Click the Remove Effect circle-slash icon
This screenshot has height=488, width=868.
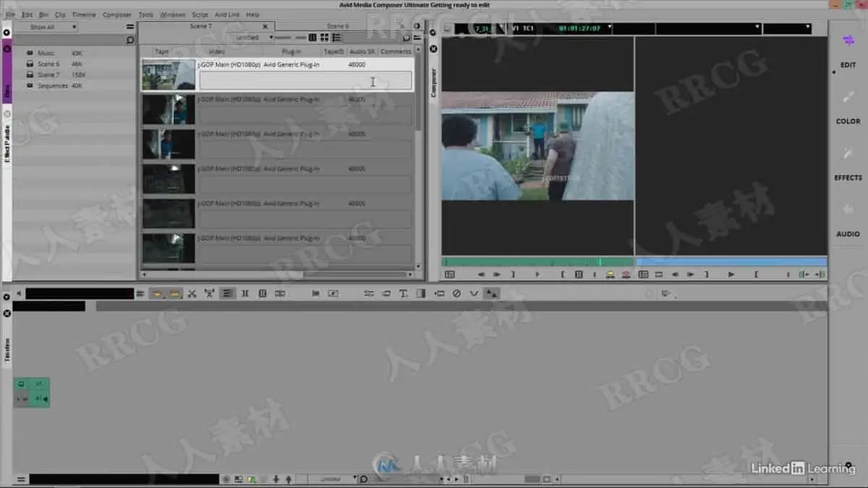[x=456, y=294]
